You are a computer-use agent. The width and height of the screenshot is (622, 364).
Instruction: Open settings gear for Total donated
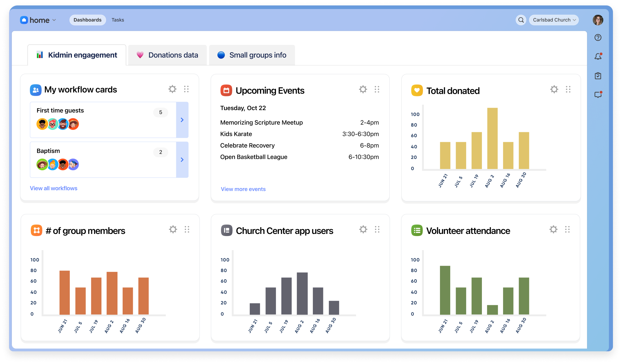554,89
